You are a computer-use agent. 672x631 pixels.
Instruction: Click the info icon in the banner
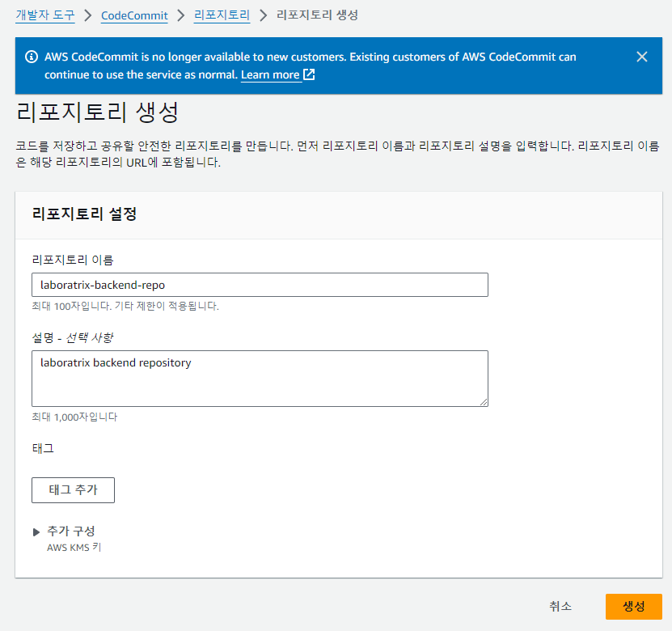(32, 57)
